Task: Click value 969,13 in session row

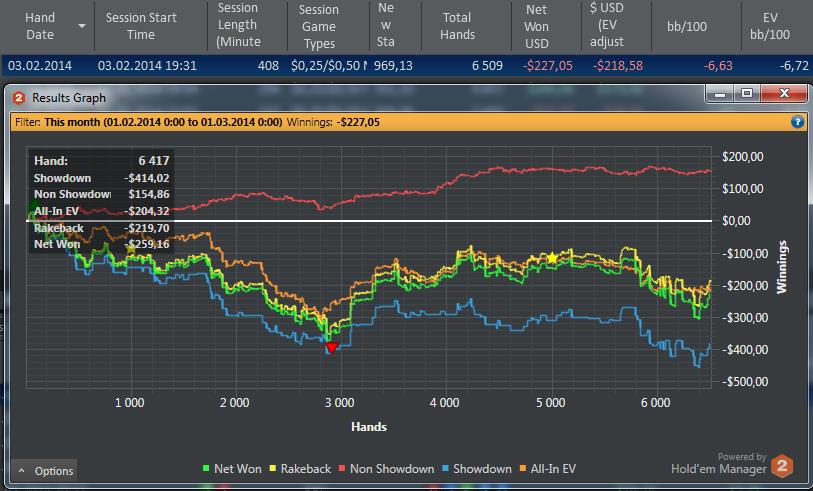Action: click(x=393, y=66)
